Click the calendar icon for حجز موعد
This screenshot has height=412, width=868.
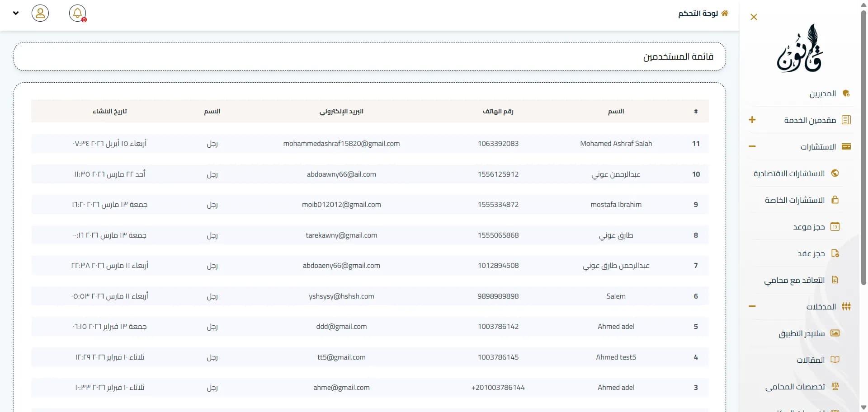click(835, 226)
